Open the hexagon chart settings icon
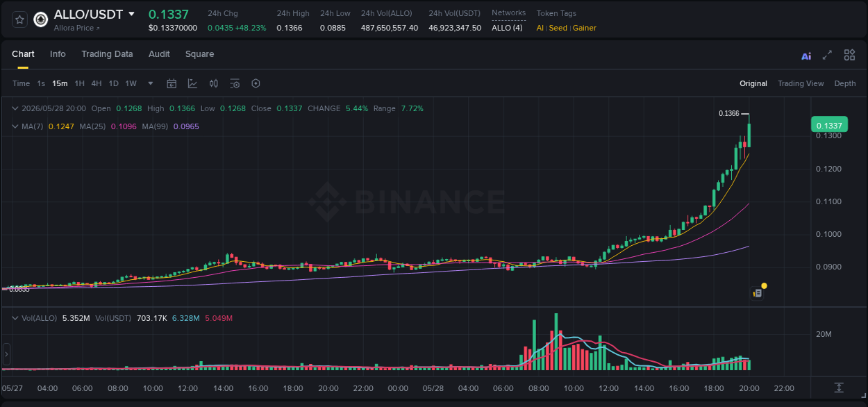The height and width of the screenshot is (407, 868). click(x=256, y=83)
